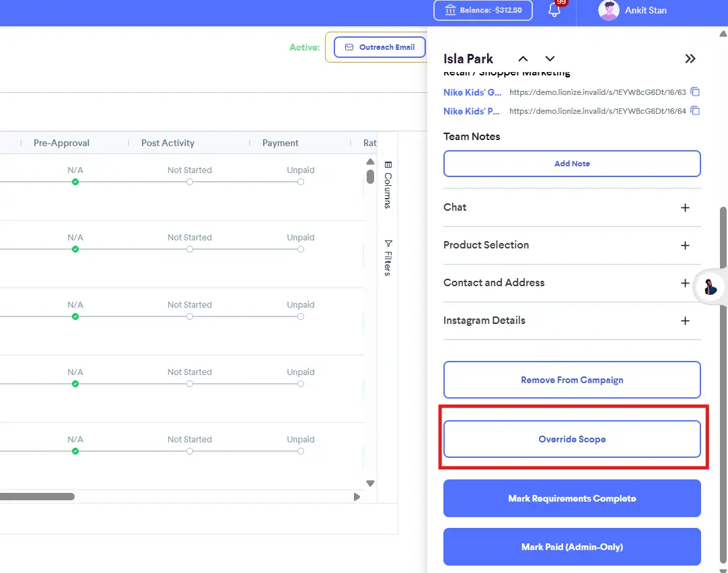Click the floating assistant avatar widget
This screenshot has height=573, width=728.
click(x=710, y=287)
